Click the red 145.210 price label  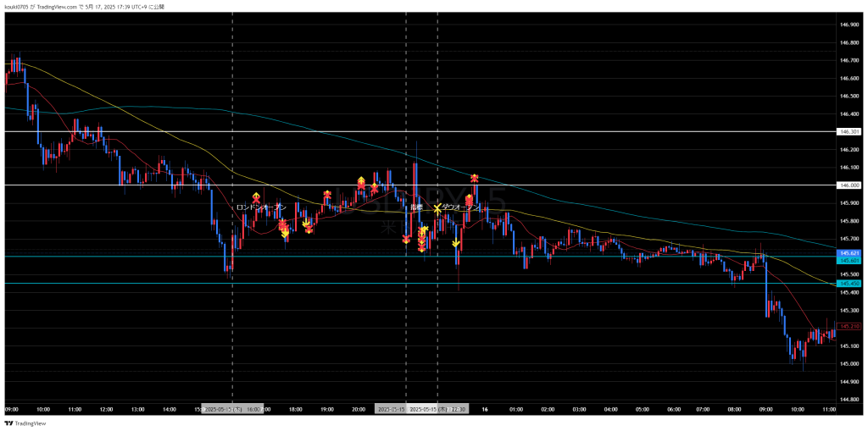point(849,326)
